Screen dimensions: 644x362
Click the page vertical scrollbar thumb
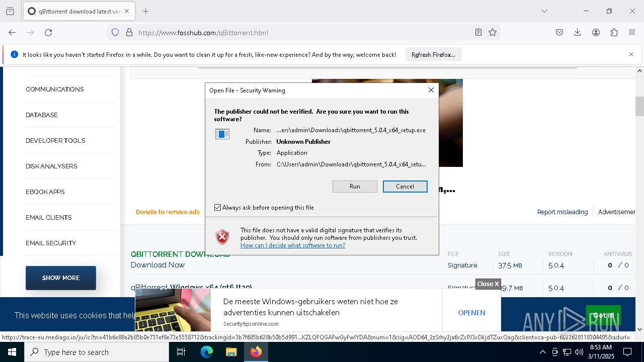pos(639,107)
